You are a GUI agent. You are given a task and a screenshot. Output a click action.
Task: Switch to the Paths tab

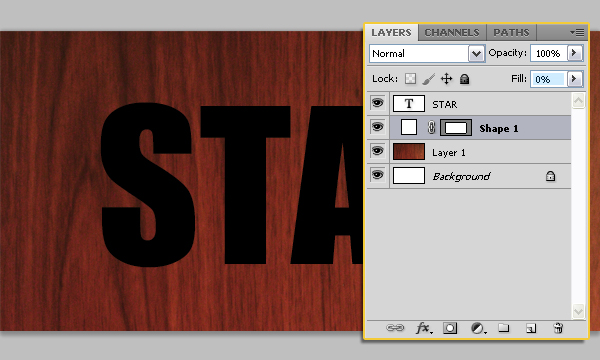pyautogui.click(x=511, y=33)
